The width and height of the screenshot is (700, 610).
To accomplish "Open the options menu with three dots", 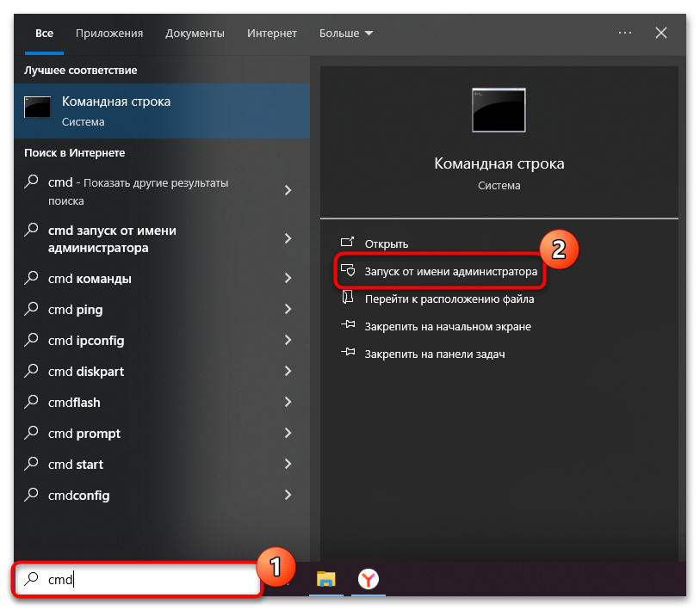I will pos(624,33).
